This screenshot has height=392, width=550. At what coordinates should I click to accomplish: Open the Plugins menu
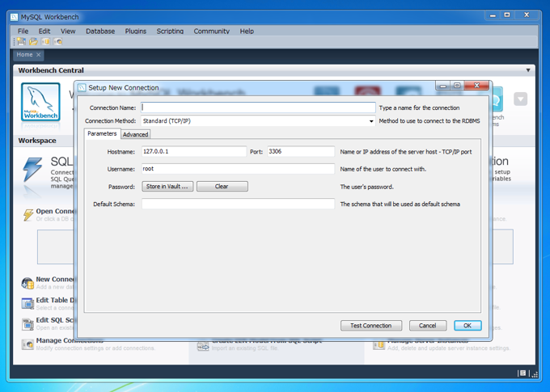click(136, 32)
